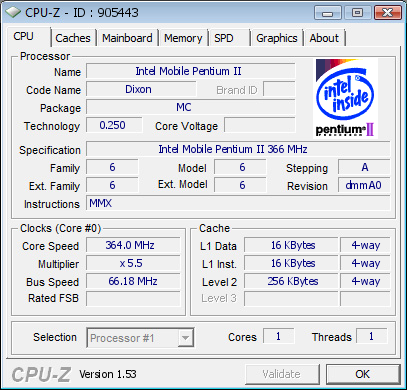
Task: Select the CPU tab
Action: tap(28, 37)
